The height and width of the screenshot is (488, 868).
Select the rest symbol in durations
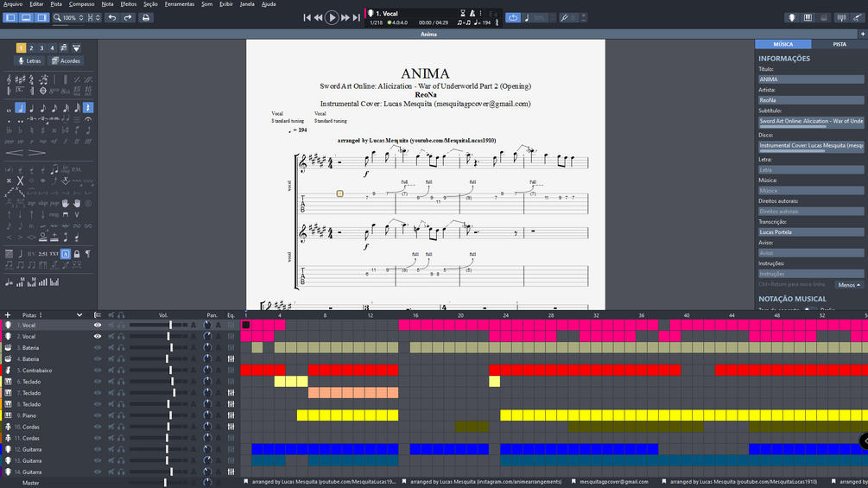coord(88,108)
